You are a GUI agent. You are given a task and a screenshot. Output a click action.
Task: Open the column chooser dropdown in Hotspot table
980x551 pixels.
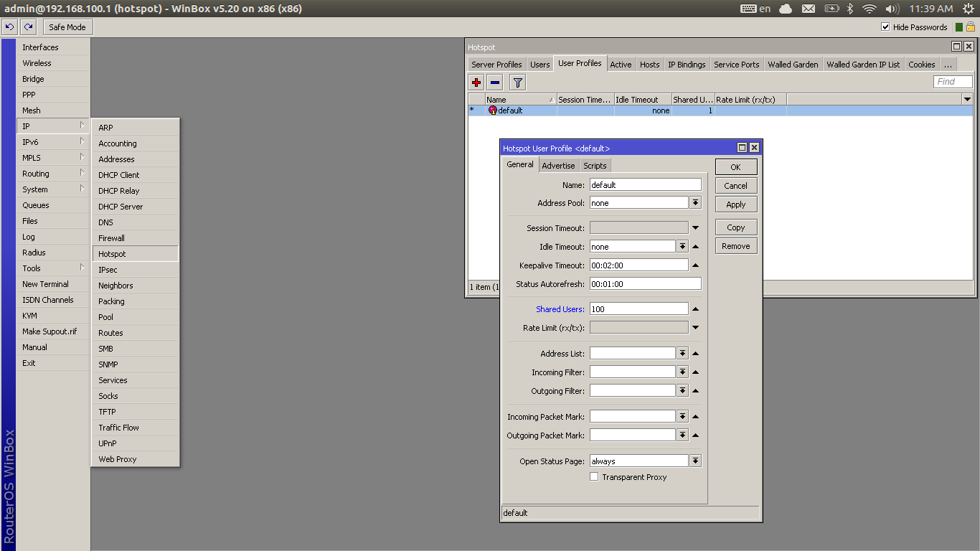967,100
